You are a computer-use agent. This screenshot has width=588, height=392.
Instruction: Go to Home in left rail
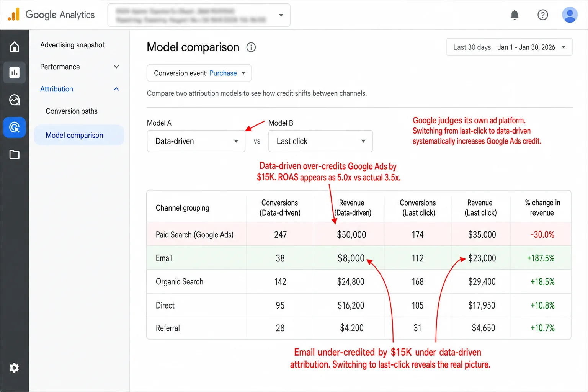coord(15,47)
